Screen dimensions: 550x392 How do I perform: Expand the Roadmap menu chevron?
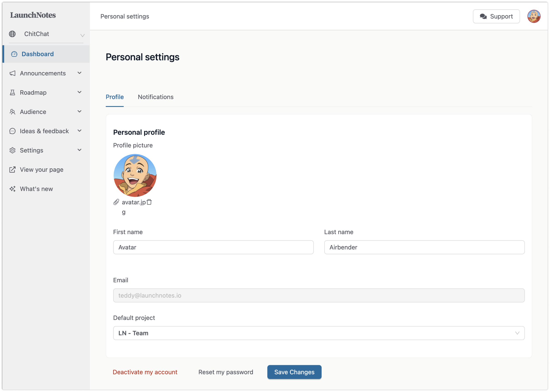[79, 92]
